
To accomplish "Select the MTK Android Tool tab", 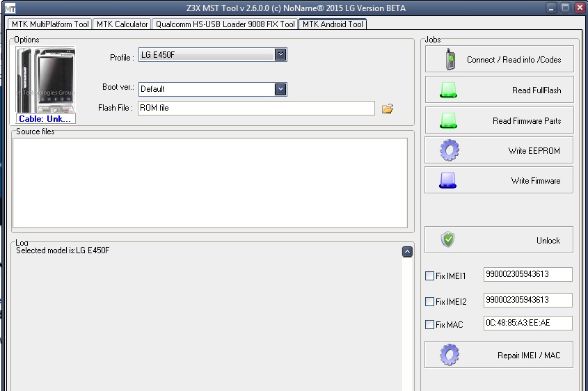I will click(333, 24).
